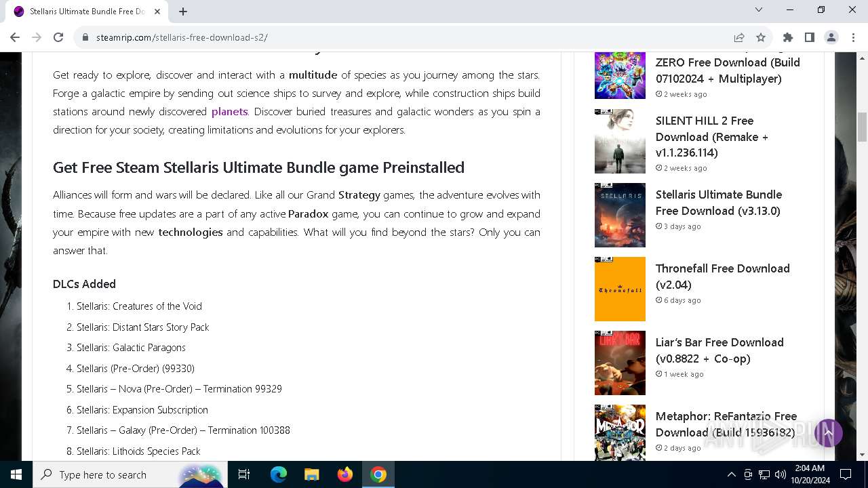Open the 'technologies' link
The image size is (868, 488).
tap(191, 232)
